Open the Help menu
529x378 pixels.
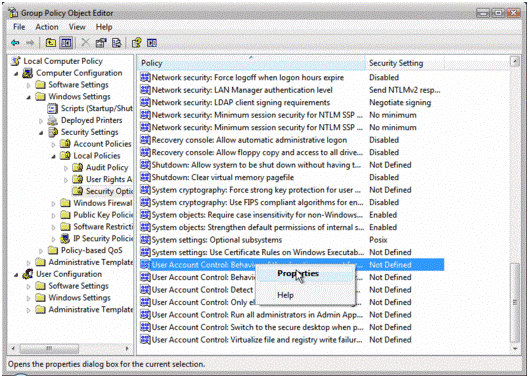[x=104, y=27]
